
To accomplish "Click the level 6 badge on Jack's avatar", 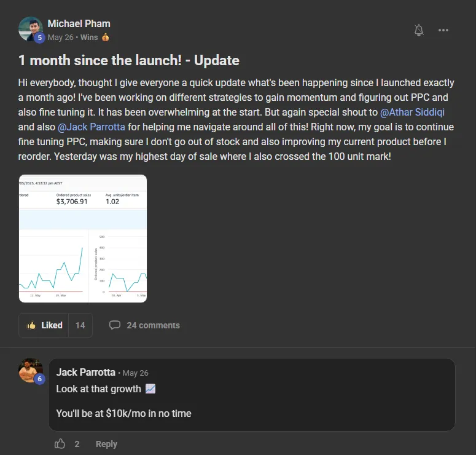I will pyautogui.click(x=40, y=379).
